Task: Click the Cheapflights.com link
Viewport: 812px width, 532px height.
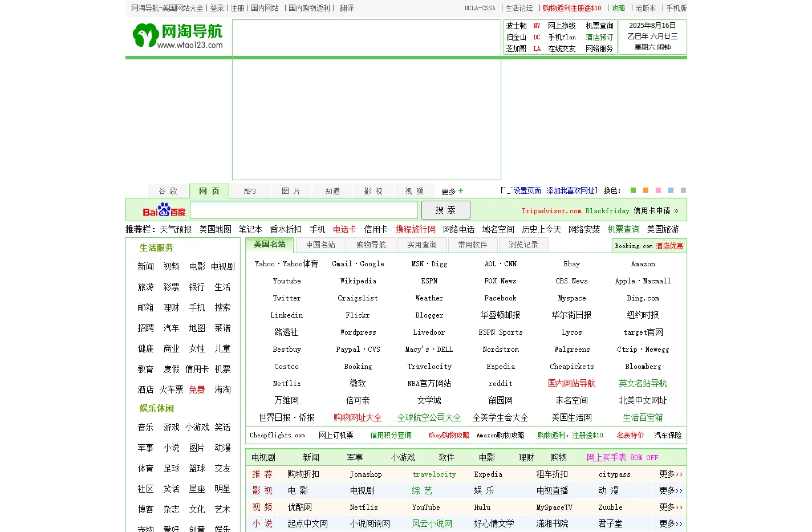Action: click(277, 435)
